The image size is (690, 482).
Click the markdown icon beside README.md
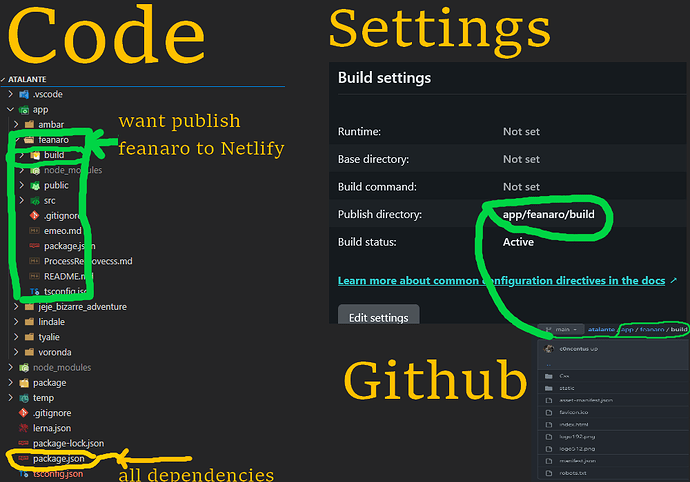34,276
